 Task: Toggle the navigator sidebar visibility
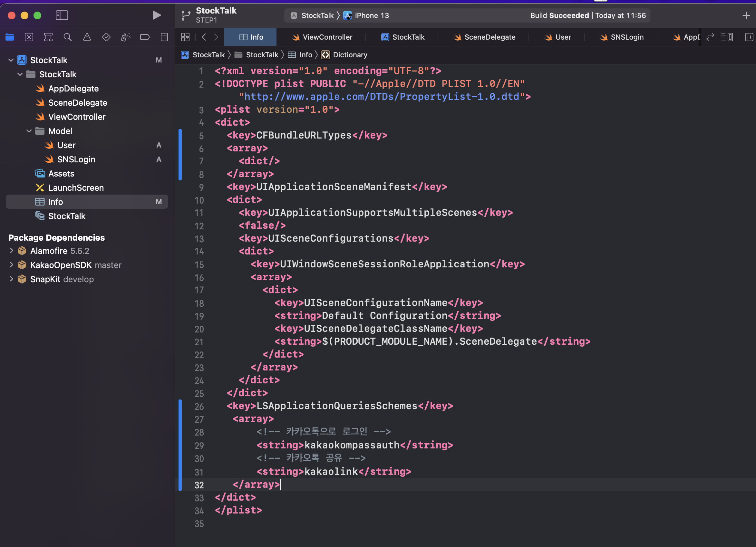[62, 15]
